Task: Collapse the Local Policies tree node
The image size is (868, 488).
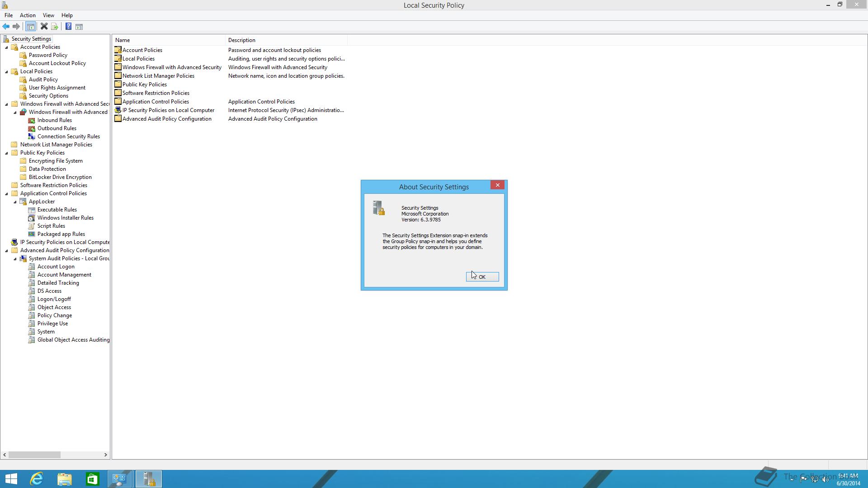Action: click(x=6, y=72)
